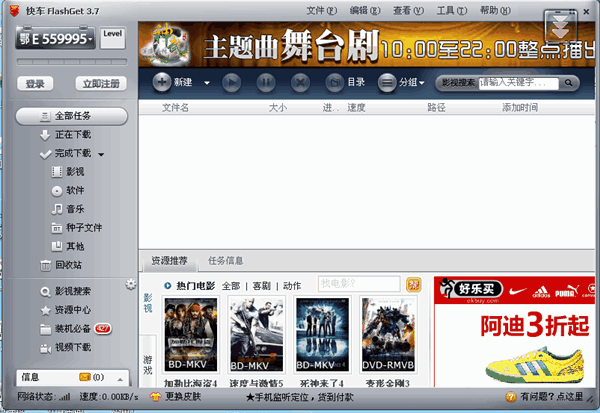Image resolution: width=600 pixels, height=413 pixels.
Task: Filter movies by 动作
Action: pyautogui.click(x=292, y=286)
